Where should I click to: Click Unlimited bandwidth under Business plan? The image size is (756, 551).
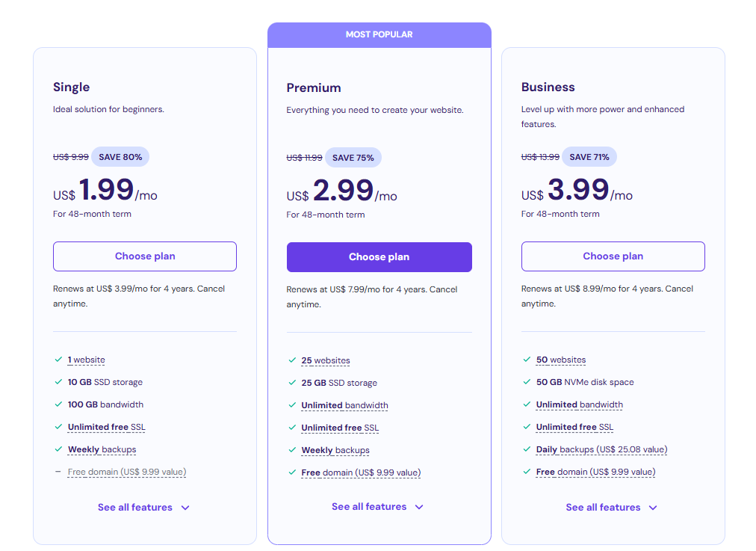pyautogui.click(x=579, y=404)
